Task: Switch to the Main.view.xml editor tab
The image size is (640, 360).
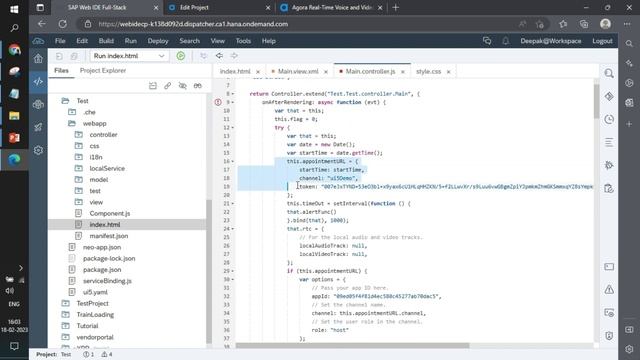Action: click(298, 71)
